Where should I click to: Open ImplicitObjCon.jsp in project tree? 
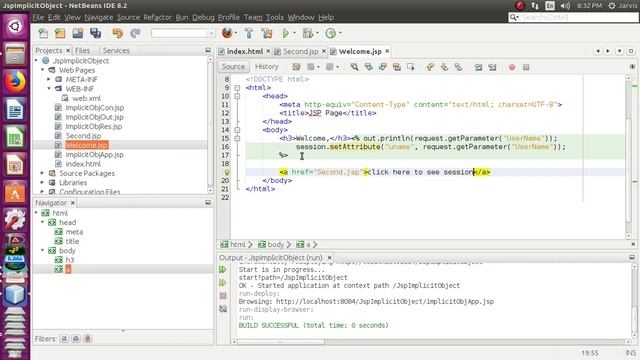tap(95, 107)
